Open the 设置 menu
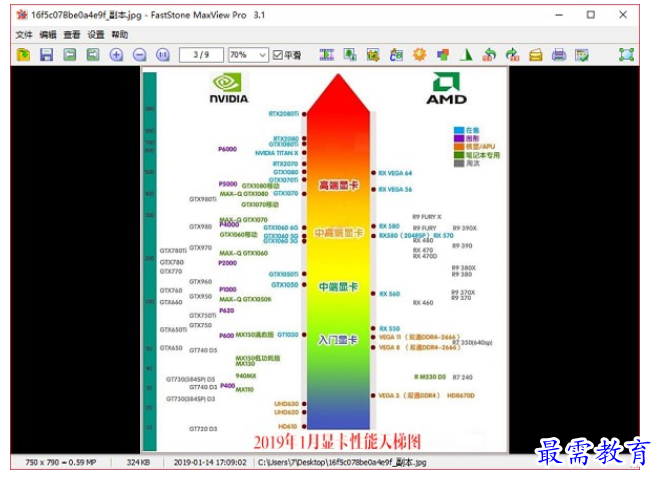 pyautogui.click(x=96, y=34)
